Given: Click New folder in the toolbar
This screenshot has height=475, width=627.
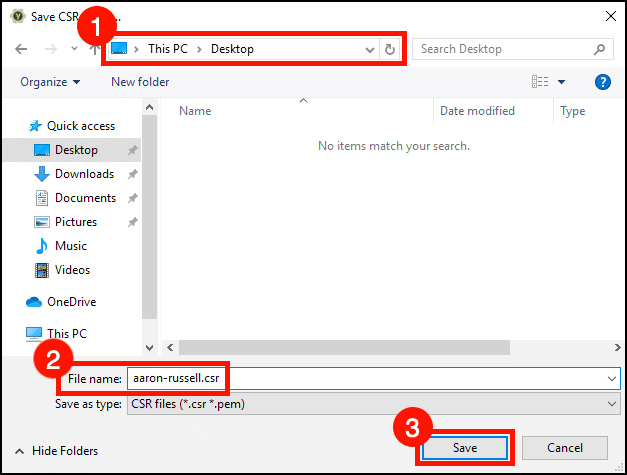Looking at the screenshot, I should (140, 82).
